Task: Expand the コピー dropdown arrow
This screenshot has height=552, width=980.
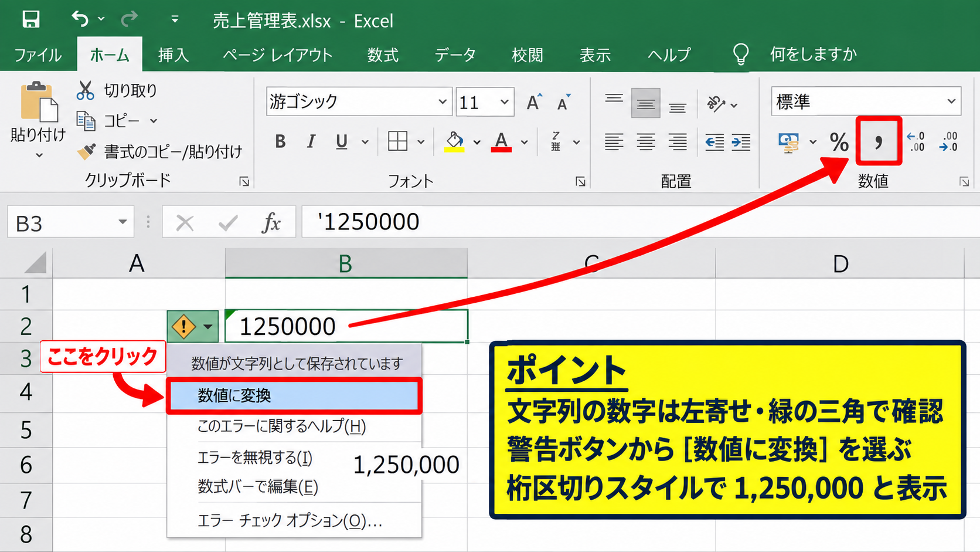Action: (x=154, y=121)
